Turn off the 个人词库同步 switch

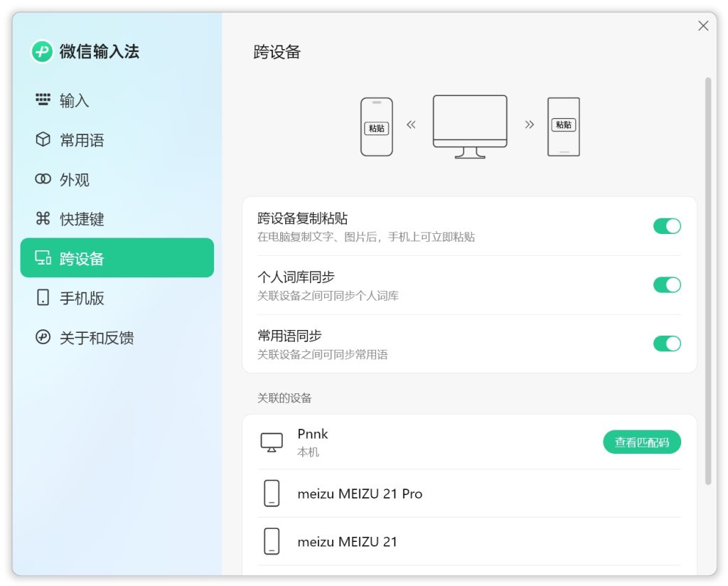667,285
